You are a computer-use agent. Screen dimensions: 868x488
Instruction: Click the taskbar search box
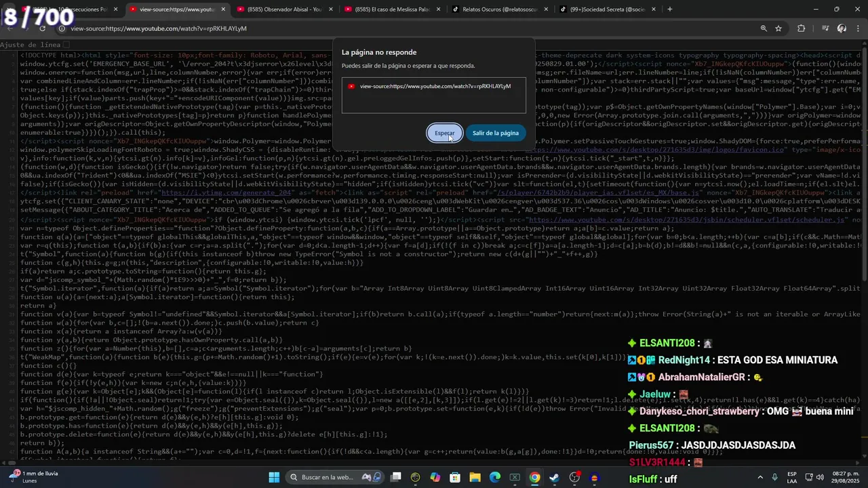coord(335,477)
